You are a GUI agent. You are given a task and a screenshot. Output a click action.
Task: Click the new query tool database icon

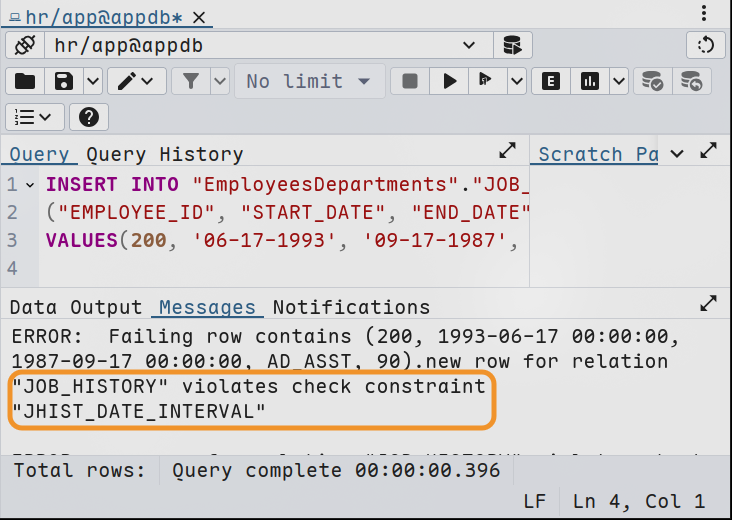(512, 45)
